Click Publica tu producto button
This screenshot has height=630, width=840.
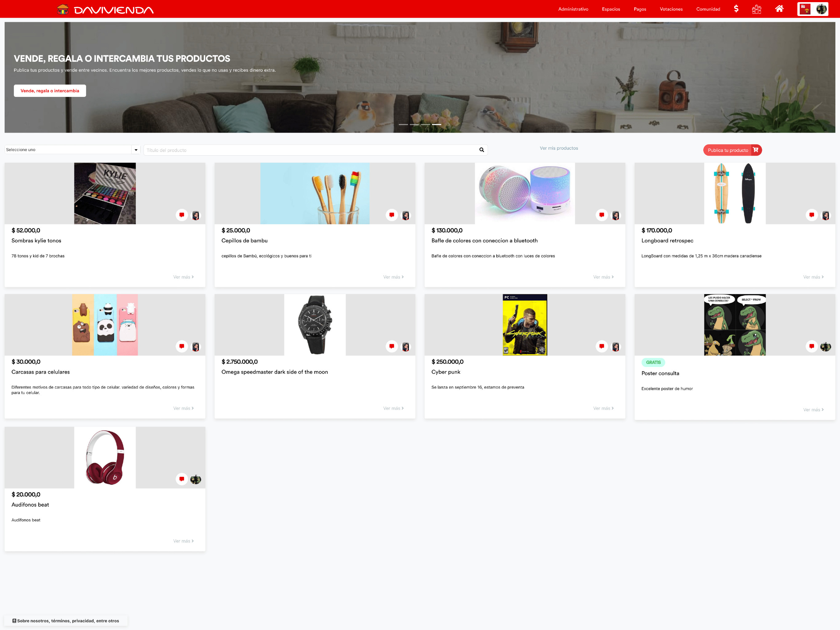click(732, 150)
